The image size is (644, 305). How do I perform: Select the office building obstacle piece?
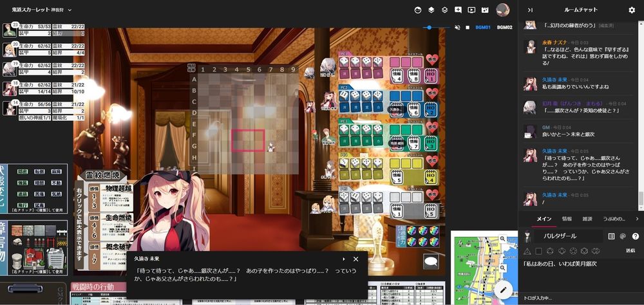56,258
